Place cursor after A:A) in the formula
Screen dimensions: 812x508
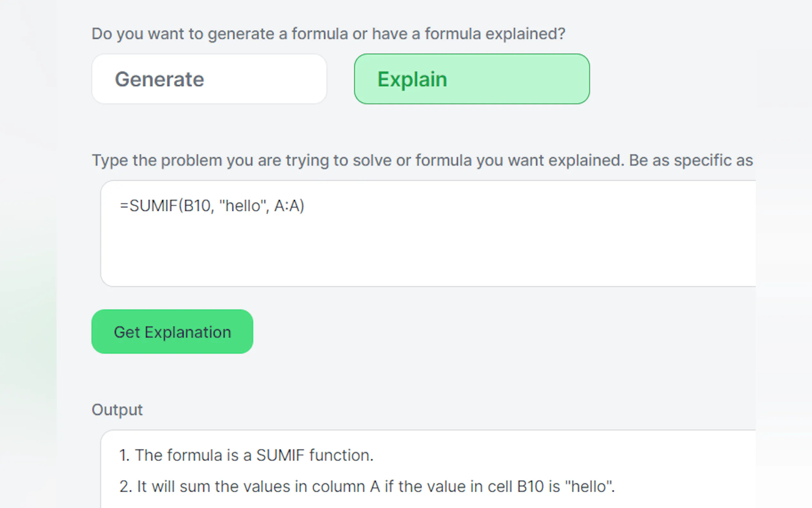[x=305, y=206]
